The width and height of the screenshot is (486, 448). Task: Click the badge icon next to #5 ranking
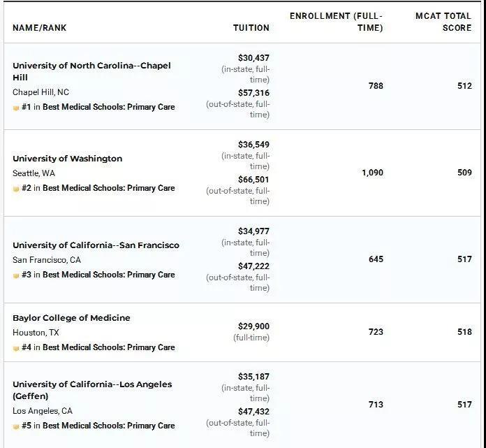point(16,426)
